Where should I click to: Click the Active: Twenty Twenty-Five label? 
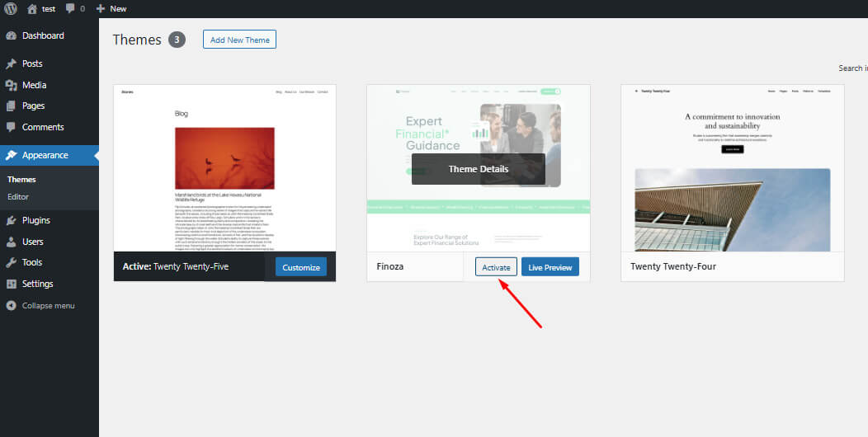tap(176, 266)
